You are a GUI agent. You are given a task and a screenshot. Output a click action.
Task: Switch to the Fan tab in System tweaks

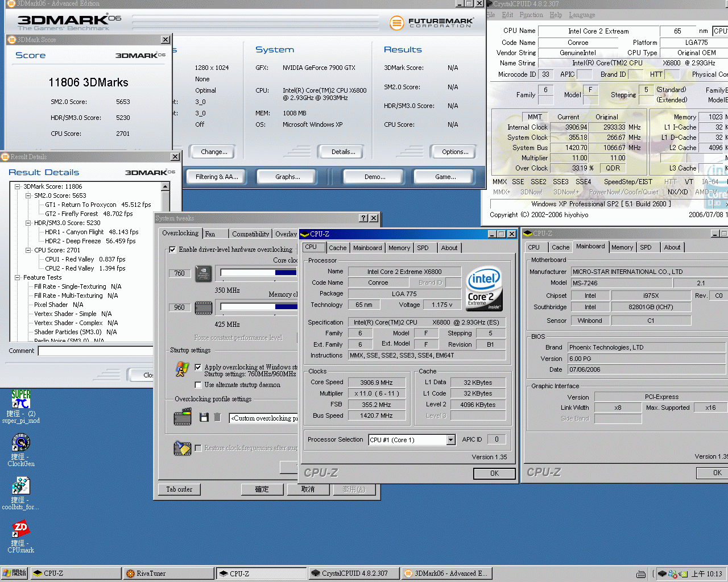[x=215, y=234]
